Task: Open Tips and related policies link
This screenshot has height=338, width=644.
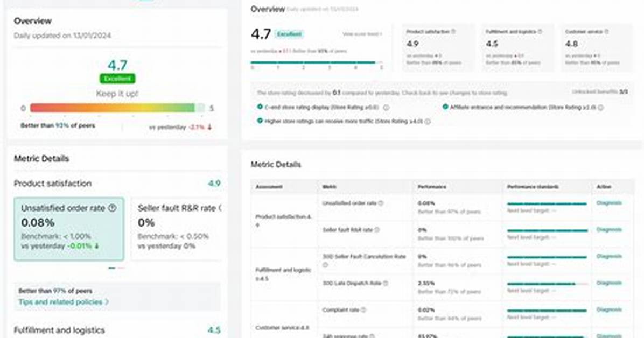Action: point(60,302)
